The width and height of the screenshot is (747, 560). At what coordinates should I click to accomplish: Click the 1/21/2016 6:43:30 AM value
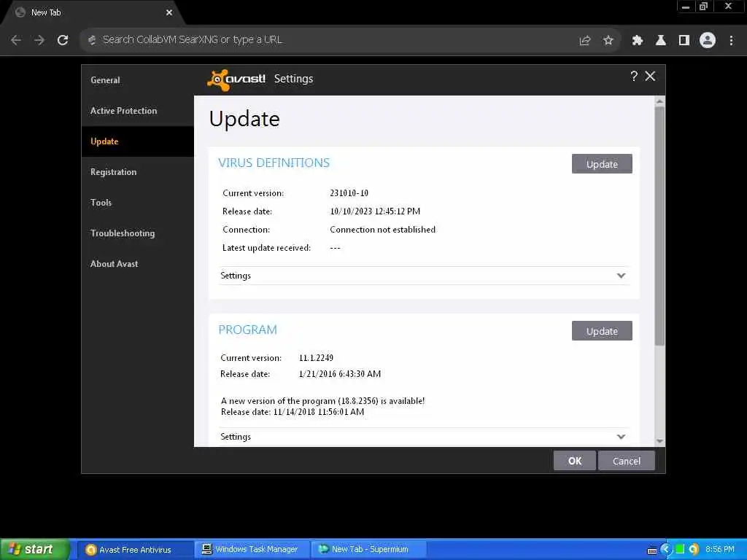point(340,374)
